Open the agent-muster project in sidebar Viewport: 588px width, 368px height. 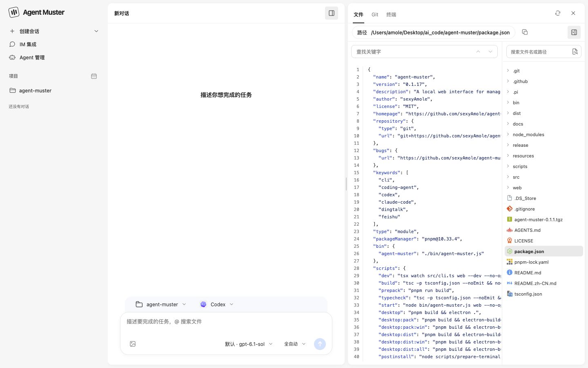pos(54,90)
